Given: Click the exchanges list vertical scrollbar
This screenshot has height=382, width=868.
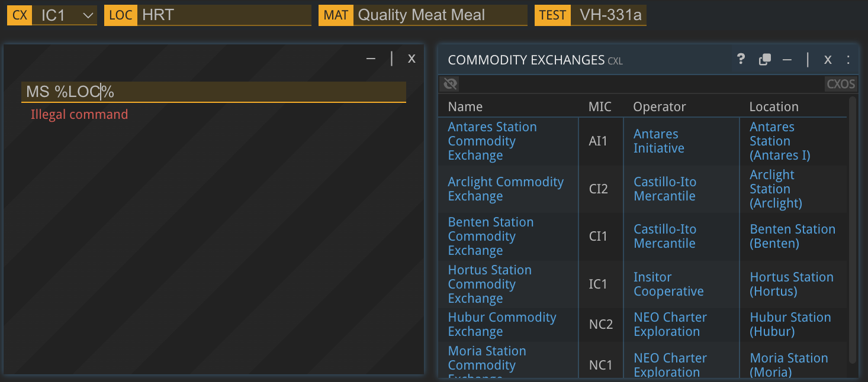Looking at the screenshot, I should pos(853,231).
